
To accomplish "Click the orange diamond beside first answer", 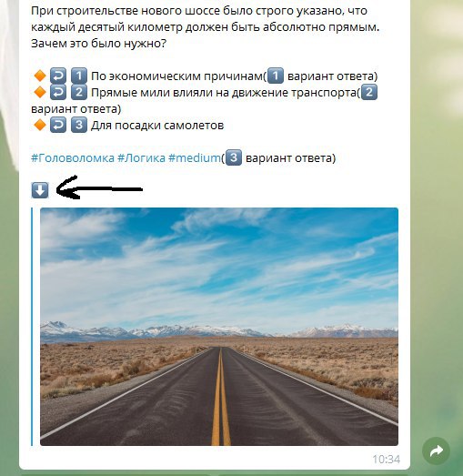I will (x=40, y=76).
